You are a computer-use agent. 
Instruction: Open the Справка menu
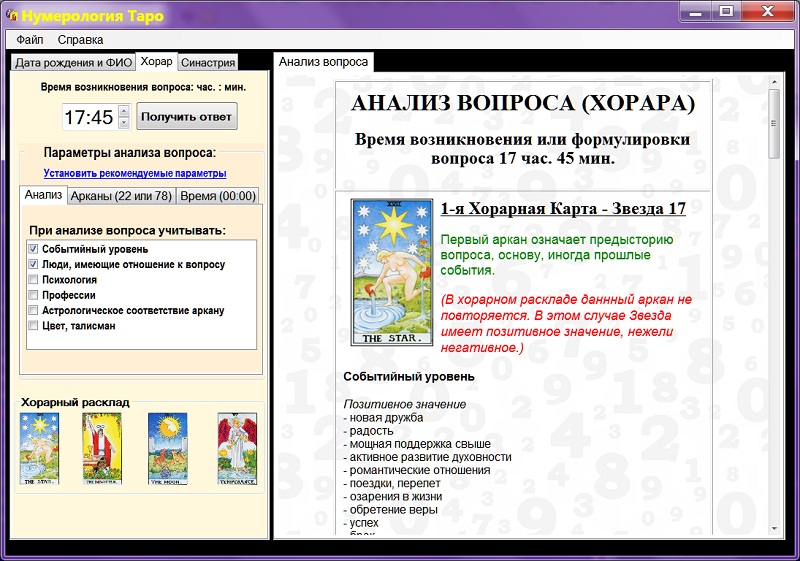[80, 40]
